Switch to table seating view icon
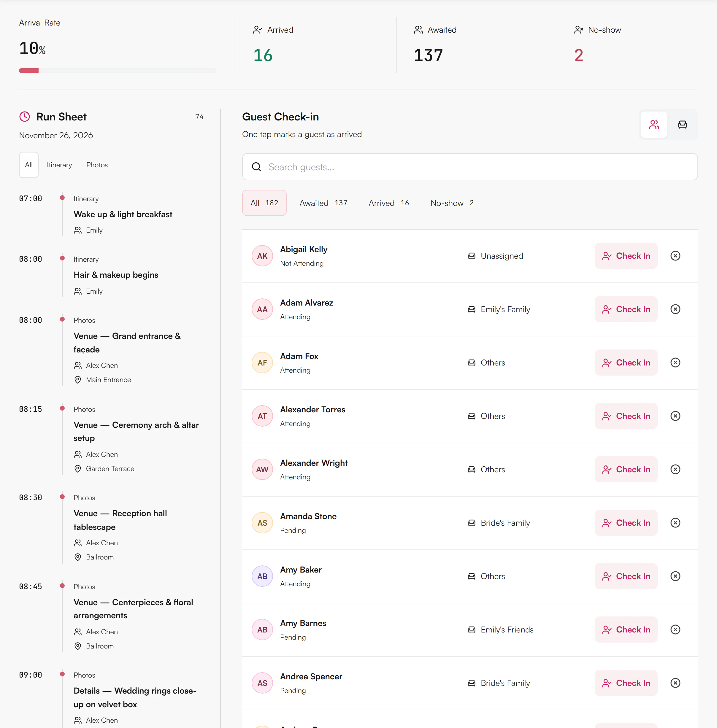This screenshot has height=728, width=717. (x=682, y=125)
